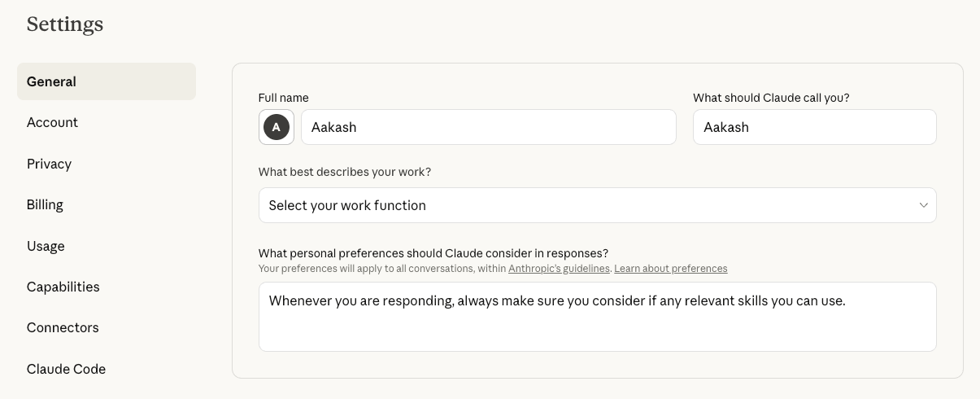Focus the Full name input field
Viewport: 980px width, 399px height.
[488, 127]
